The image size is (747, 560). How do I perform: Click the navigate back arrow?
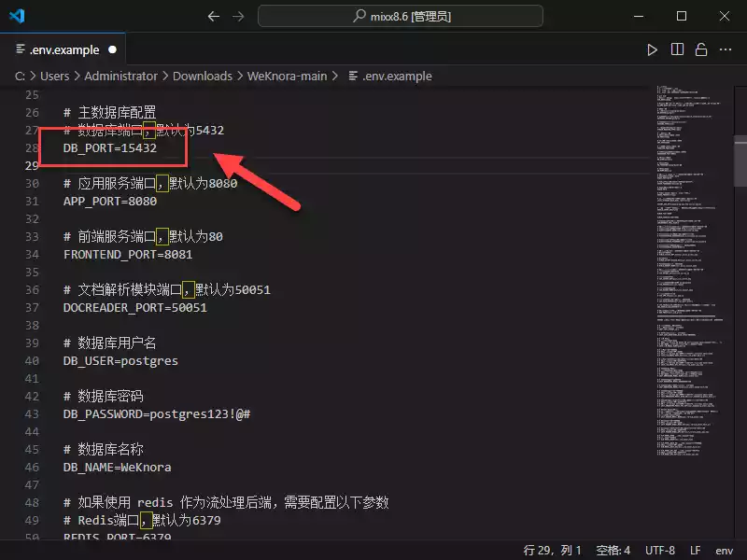pyautogui.click(x=214, y=15)
